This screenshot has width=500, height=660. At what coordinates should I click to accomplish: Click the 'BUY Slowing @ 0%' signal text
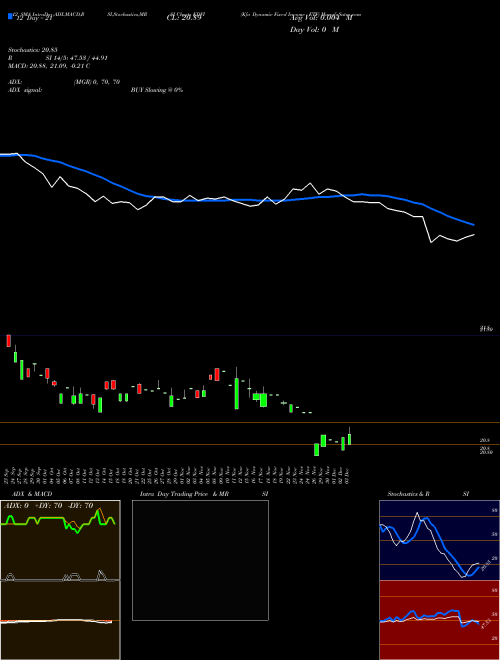[157, 90]
